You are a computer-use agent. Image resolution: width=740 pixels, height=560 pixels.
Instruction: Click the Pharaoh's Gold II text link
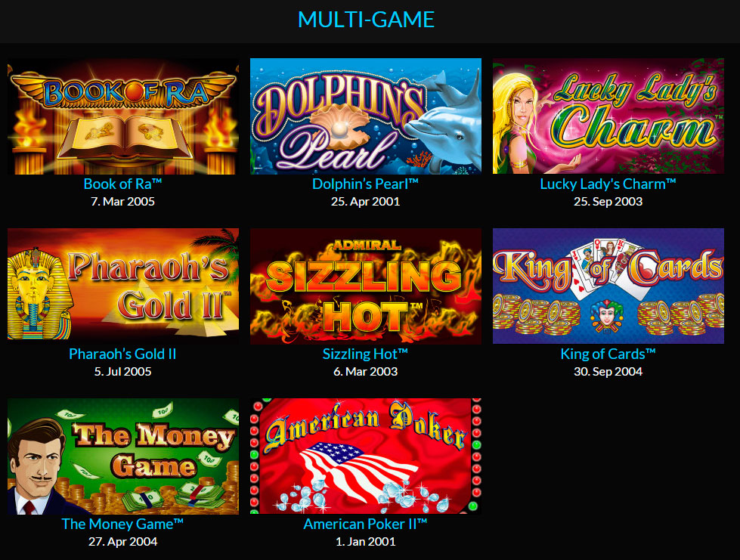(122, 354)
